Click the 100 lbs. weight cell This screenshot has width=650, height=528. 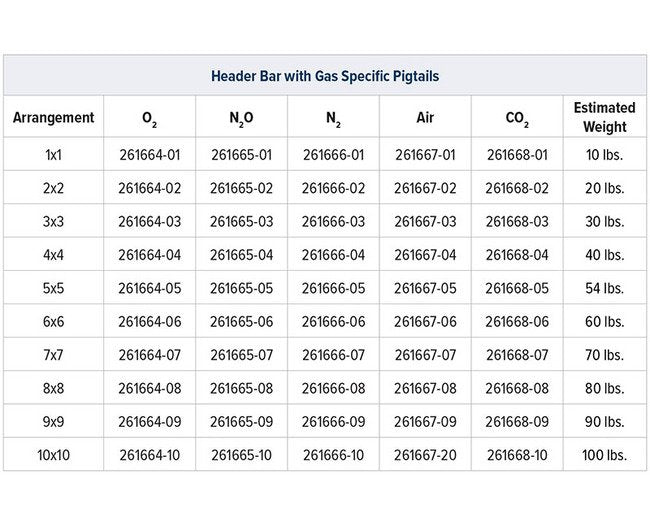604,455
